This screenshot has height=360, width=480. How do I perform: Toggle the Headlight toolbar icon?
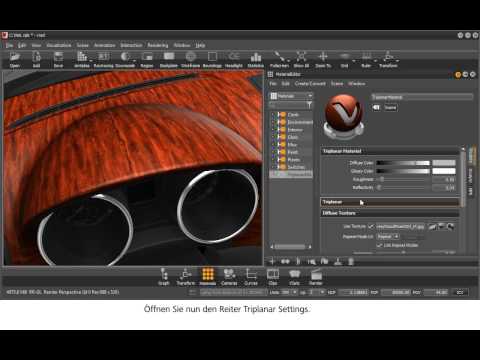point(234,60)
